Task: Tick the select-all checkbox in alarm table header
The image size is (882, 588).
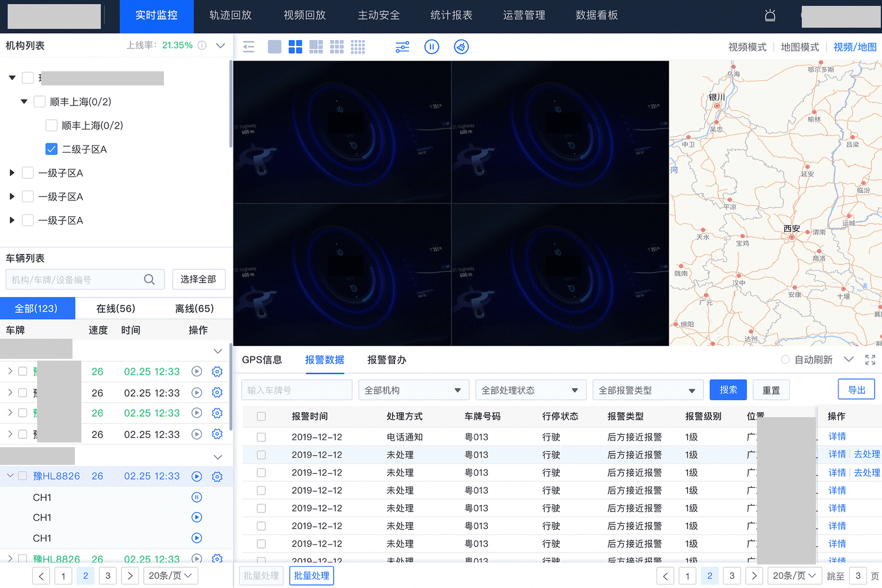Action: pyautogui.click(x=261, y=417)
